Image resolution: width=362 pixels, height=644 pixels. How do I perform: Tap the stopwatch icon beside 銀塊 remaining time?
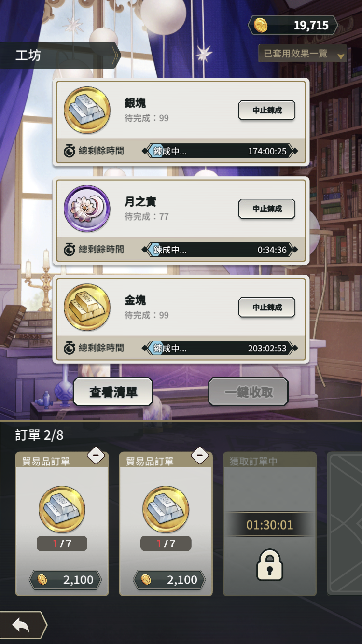pyautogui.click(x=70, y=151)
